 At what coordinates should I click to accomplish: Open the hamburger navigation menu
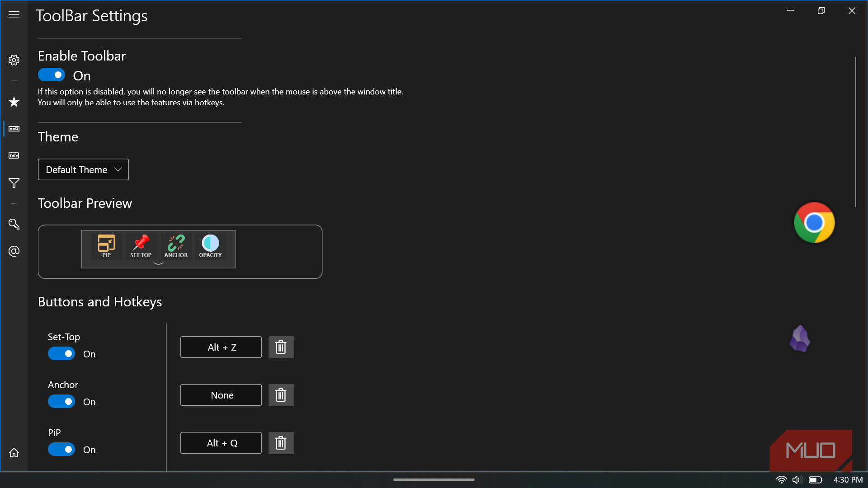[14, 14]
